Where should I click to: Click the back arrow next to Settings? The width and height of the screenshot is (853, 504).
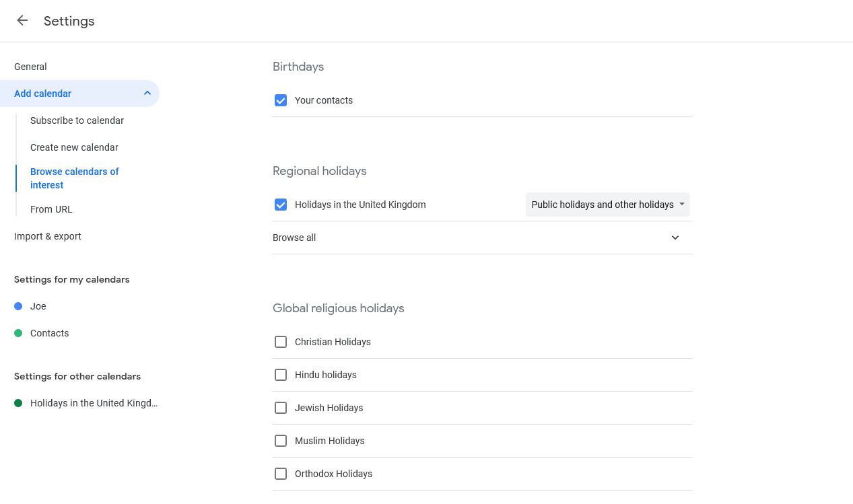(x=22, y=21)
